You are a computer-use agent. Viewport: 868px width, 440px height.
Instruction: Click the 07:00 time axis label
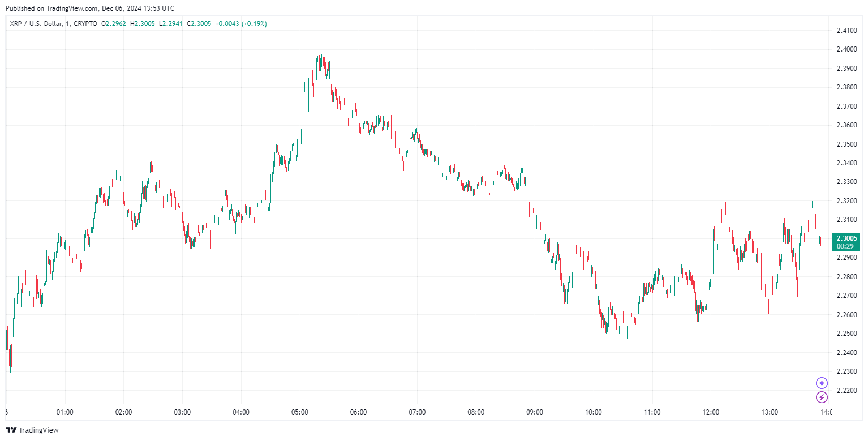click(417, 412)
